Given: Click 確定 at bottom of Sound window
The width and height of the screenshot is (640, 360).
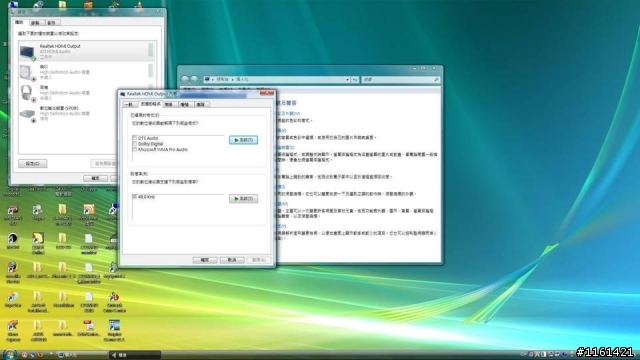Looking at the screenshot, I should point(95,178).
